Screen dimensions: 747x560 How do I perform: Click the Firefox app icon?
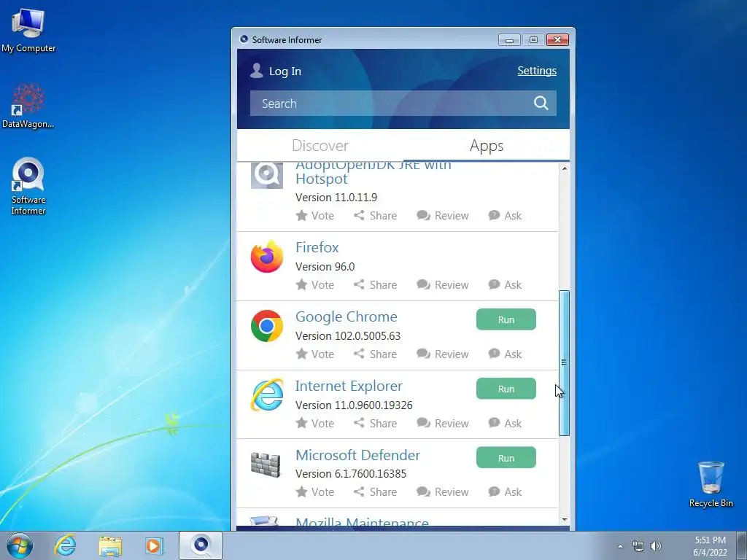pyautogui.click(x=267, y=257)
